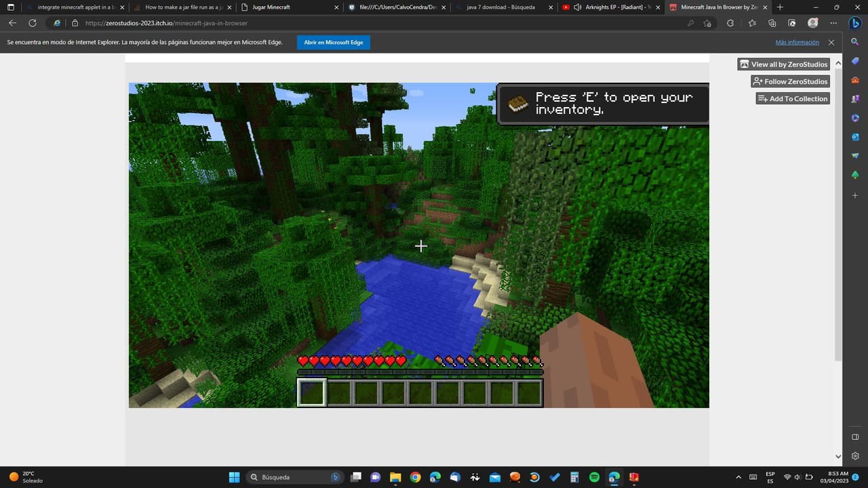The image size is (868, 488).
Task: Open the tab actions menu icon
Action: pyautogui.click(x=10, y=7)
